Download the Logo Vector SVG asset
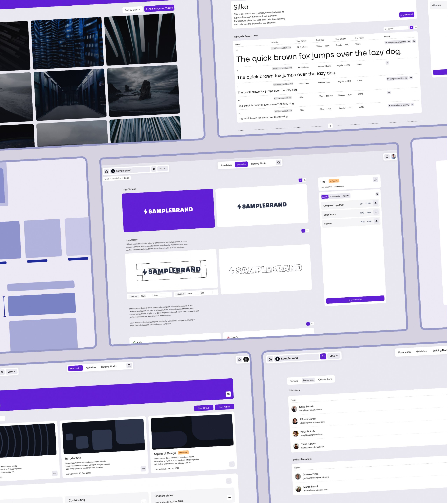Image resolution: width=448 pixels, height=503 pixels. click(x=376, y=212)
